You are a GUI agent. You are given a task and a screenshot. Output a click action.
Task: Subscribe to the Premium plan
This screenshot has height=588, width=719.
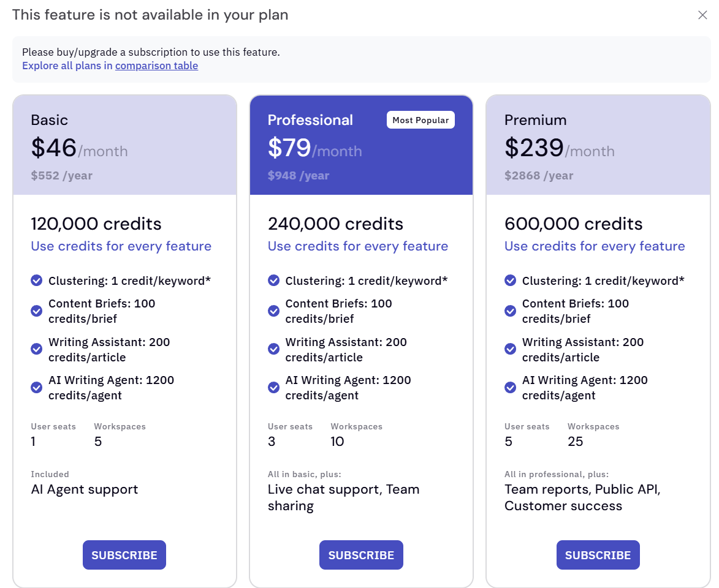(598, 555)
